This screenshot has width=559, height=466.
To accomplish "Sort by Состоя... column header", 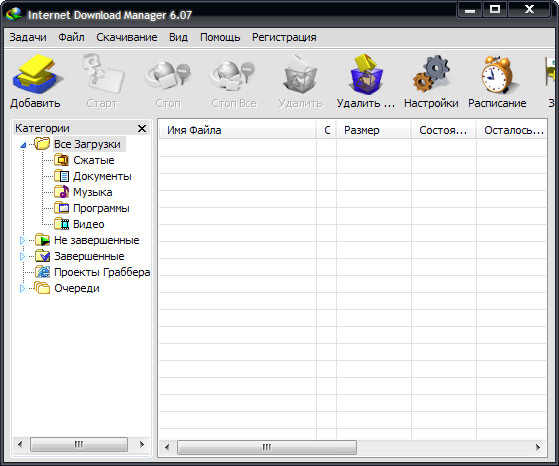I will 443,130.
